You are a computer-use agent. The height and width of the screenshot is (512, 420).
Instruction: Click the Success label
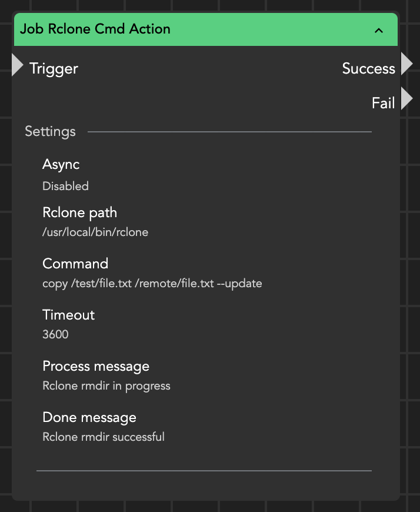click(x=368, y=69)
